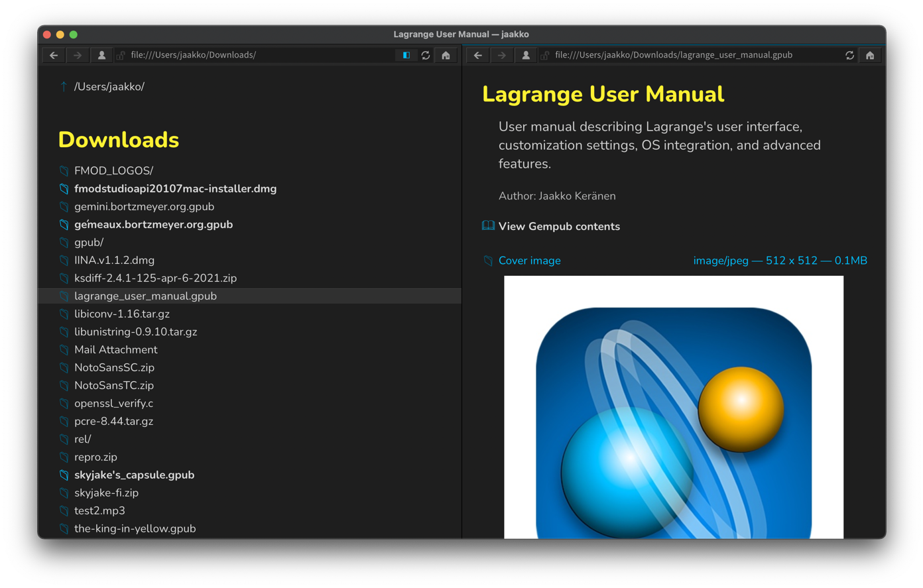Open skyjake-fi.zip
Image resolution: width=923 pixels, height=588 pixels.
[106, 493]
